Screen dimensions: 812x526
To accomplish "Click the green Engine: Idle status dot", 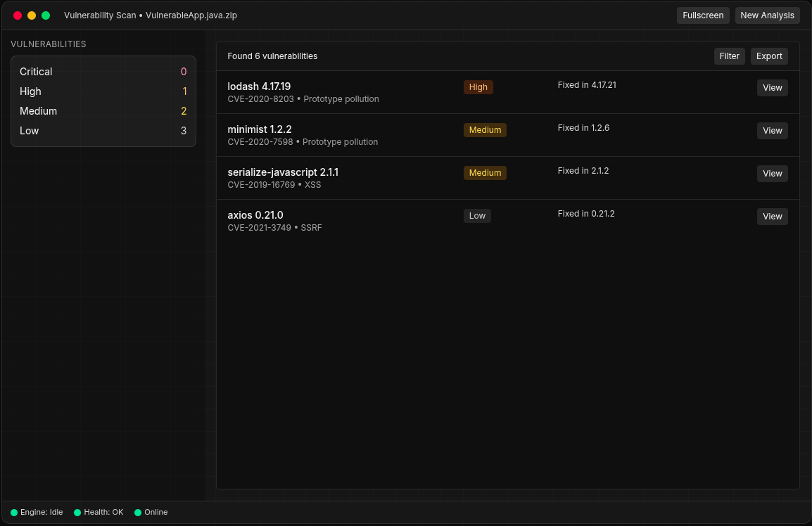I will point(14,513).
